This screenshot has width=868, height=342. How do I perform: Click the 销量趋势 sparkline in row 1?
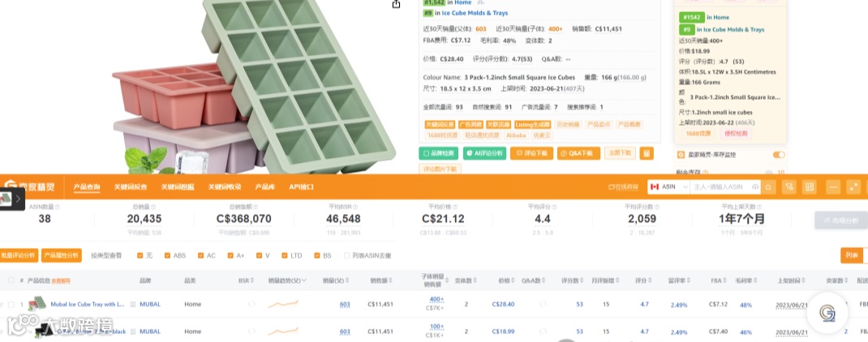pos(283,303)
